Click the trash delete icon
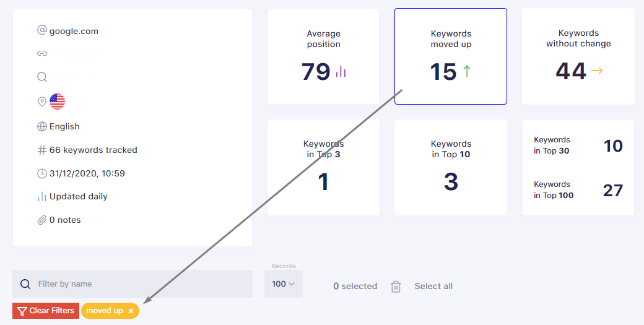This screenshot has height=325, width=644. 396,286
